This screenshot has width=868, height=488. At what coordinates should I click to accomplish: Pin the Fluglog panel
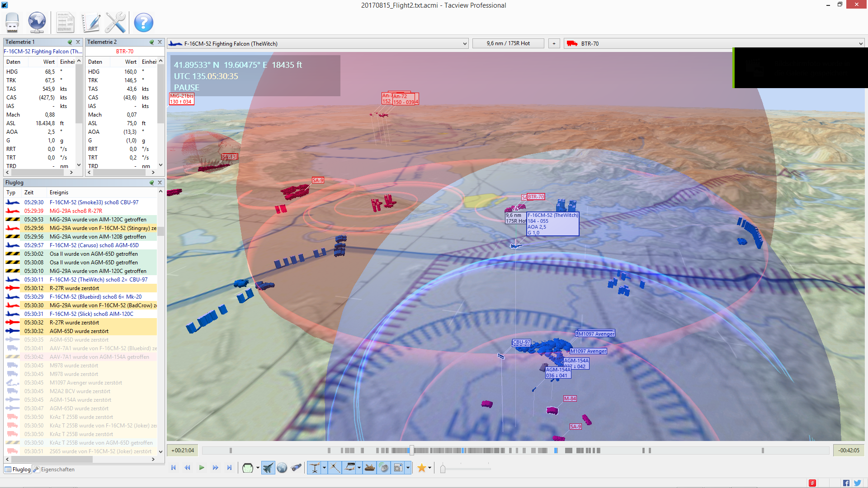point(152,183)
